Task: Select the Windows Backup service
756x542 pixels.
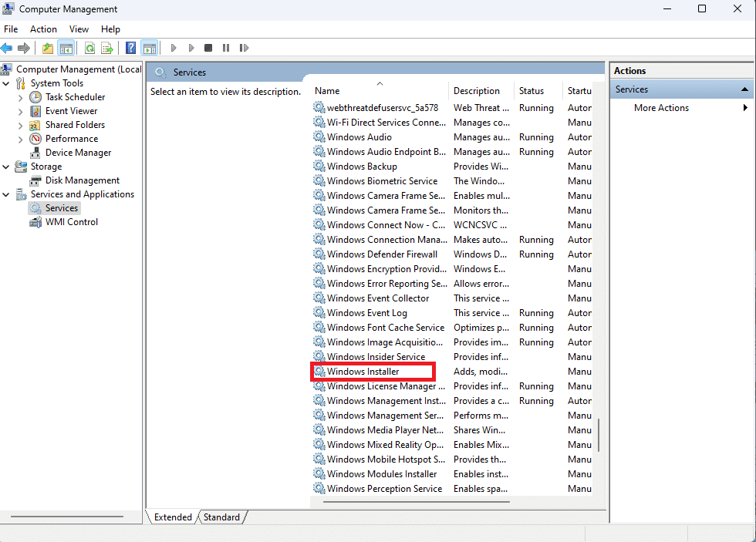Action: pos(362,167)
